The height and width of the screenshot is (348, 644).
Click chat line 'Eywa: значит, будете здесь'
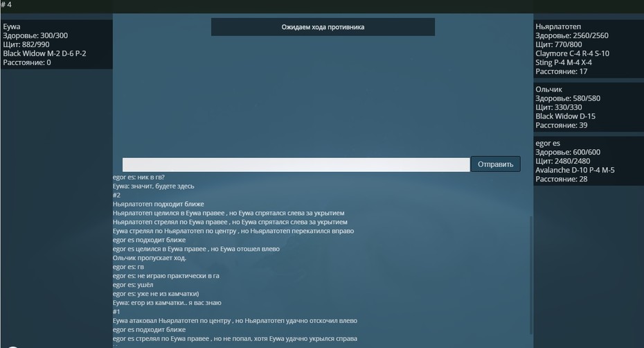(154, 186)
